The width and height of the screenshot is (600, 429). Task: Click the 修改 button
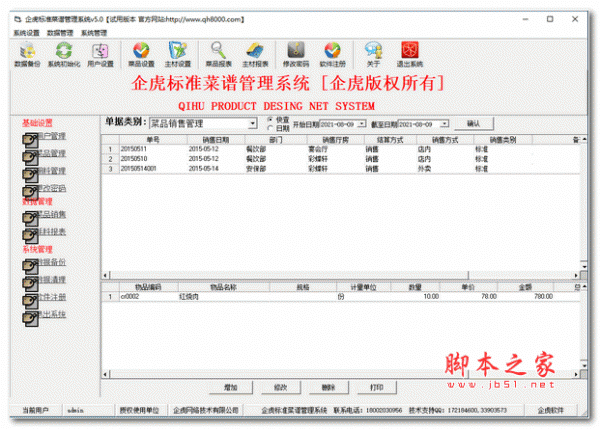click(x=281, y=387)
